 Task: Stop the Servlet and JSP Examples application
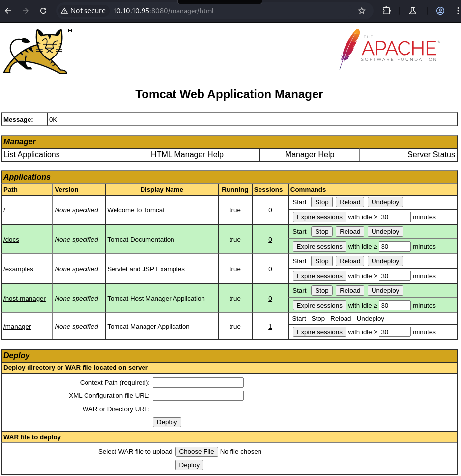tap(322, 261)
